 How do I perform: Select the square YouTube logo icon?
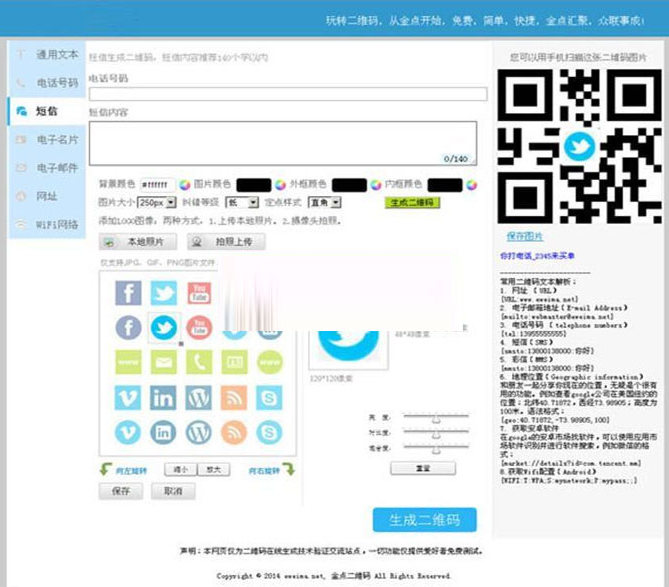[x=199, y=293]
